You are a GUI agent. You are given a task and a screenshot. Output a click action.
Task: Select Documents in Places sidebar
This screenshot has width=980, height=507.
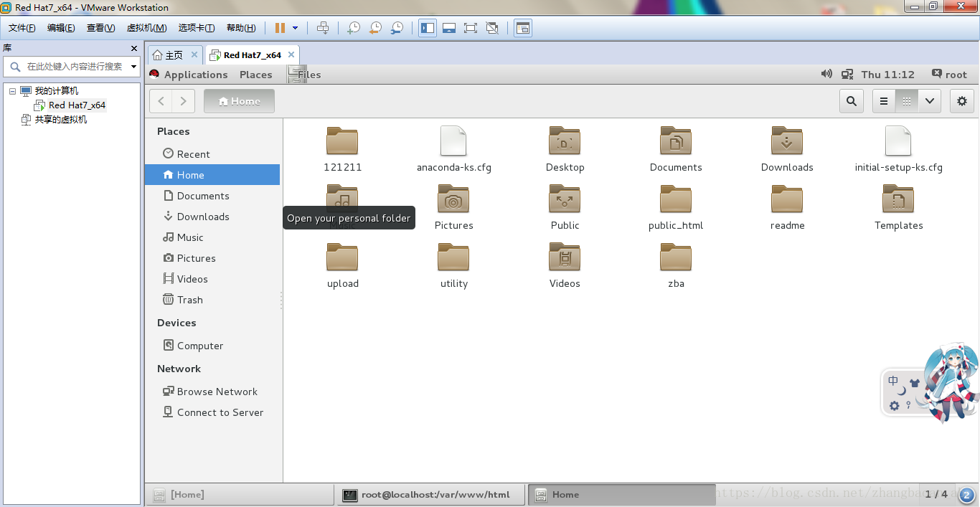click(212, 196)
